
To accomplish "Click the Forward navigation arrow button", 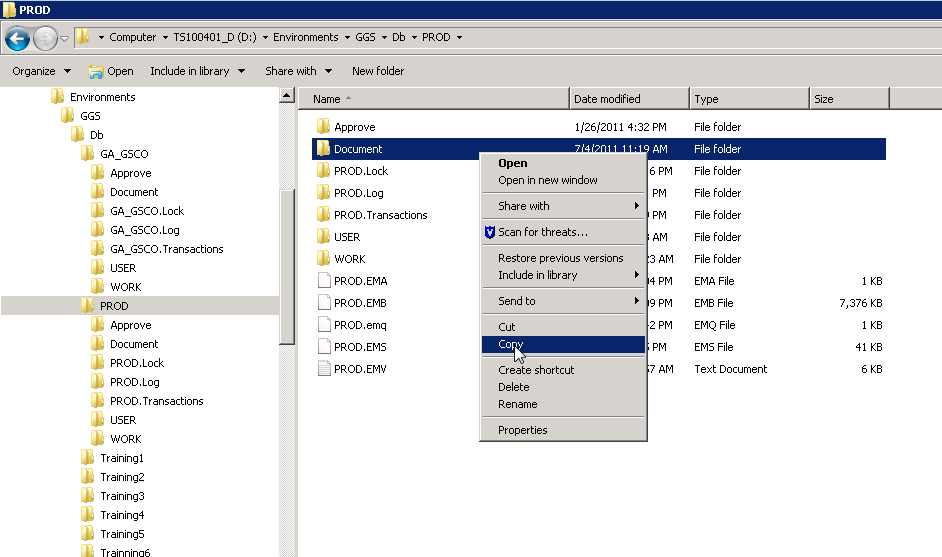I will 45,38.
